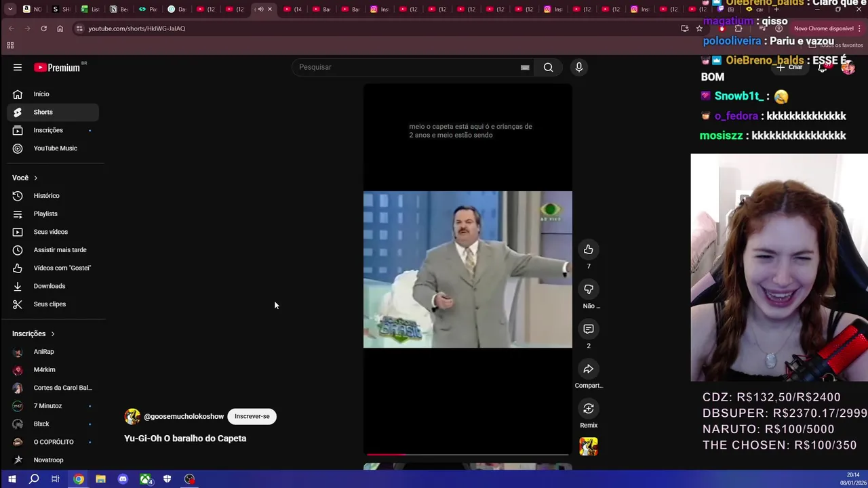Image resolution: width=868 pixels, height=488 pixels.
Task: Expand the Você section
Action: [24, 178]
